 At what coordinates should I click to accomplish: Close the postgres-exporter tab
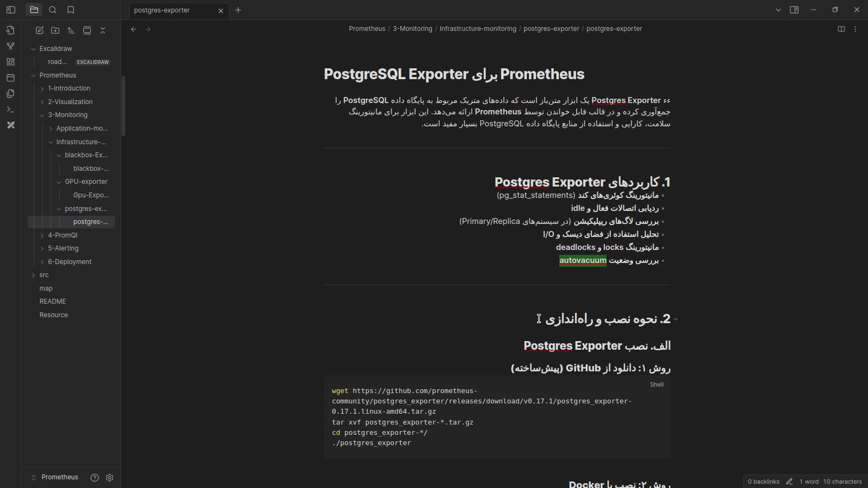(x=221, y=10)
